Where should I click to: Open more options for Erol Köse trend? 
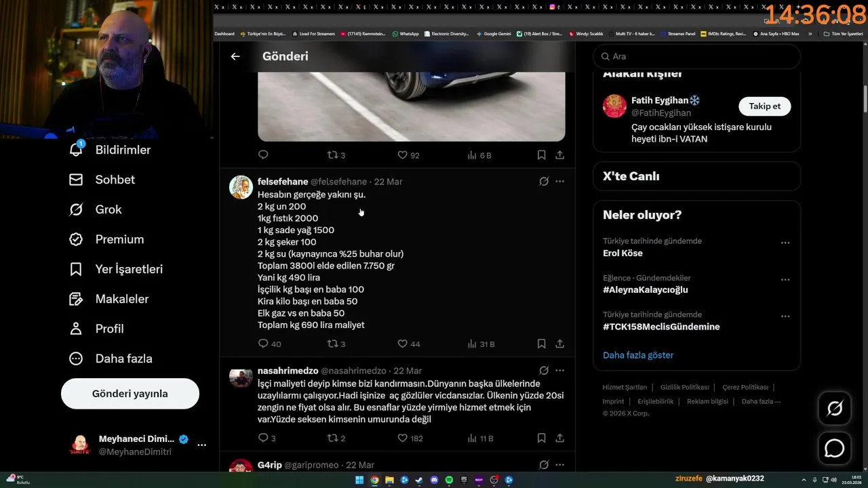pos(785,243)
